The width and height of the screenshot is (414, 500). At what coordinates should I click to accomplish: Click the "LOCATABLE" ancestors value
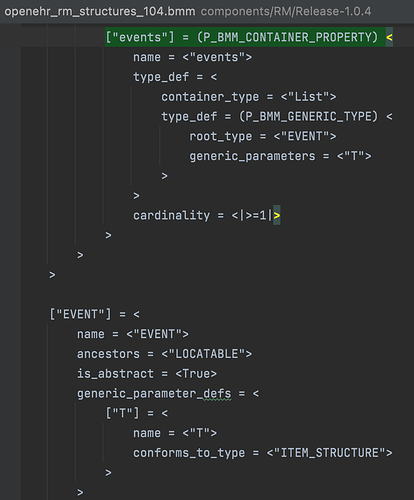point(207,354)
